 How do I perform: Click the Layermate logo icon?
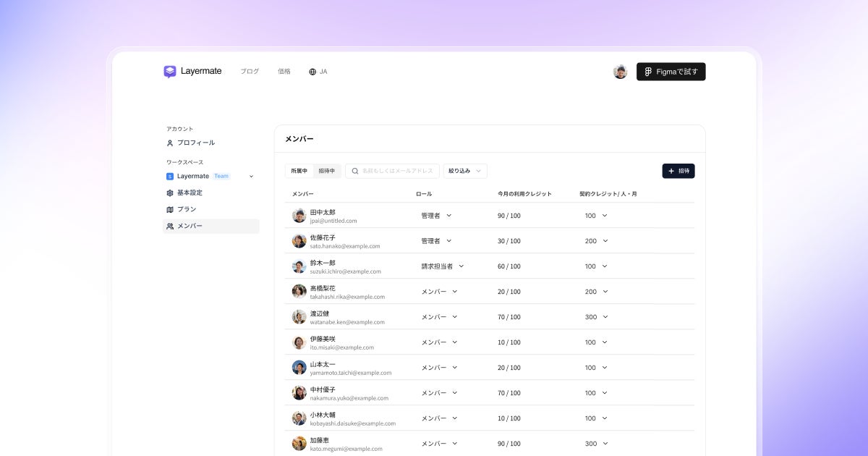coord(170,72)
